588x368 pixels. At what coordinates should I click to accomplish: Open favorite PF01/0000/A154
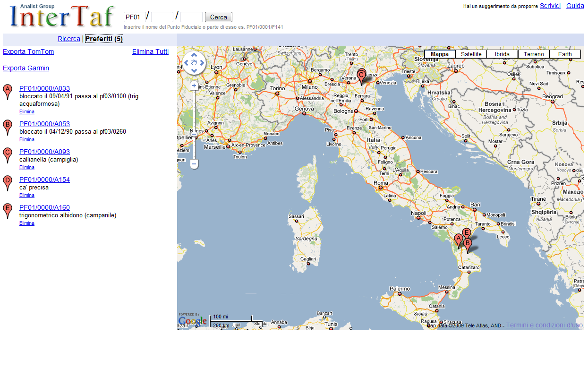click(x=44, y=180)
